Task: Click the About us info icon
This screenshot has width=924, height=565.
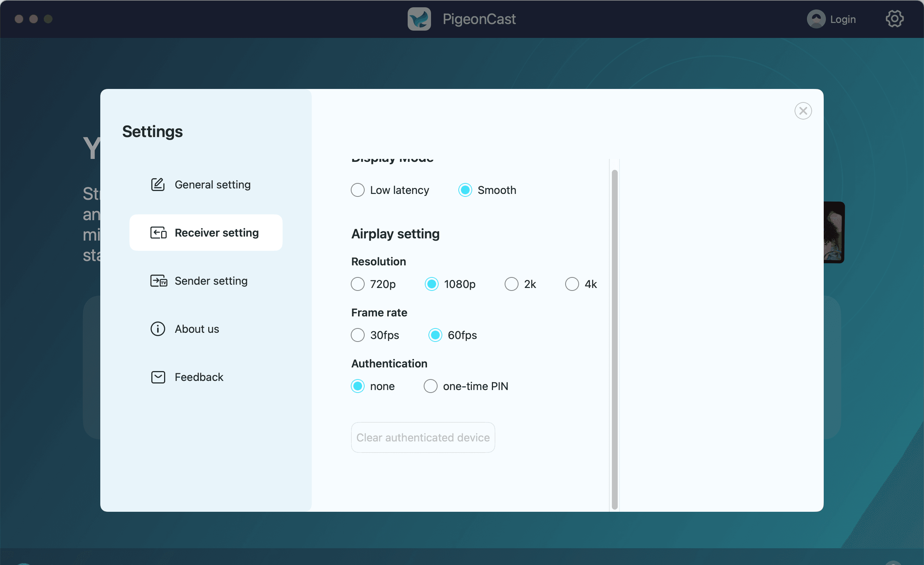Action: pos(158,329)
